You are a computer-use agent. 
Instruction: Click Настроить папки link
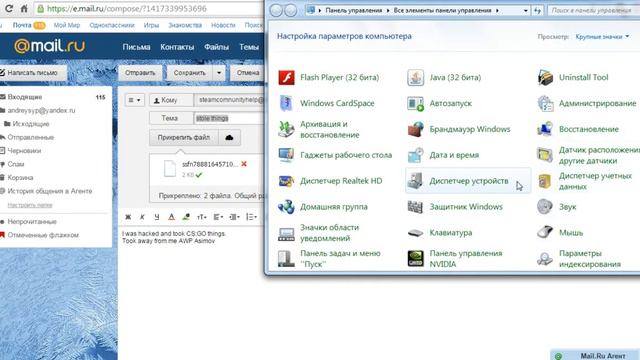click(x=30, y=205)
